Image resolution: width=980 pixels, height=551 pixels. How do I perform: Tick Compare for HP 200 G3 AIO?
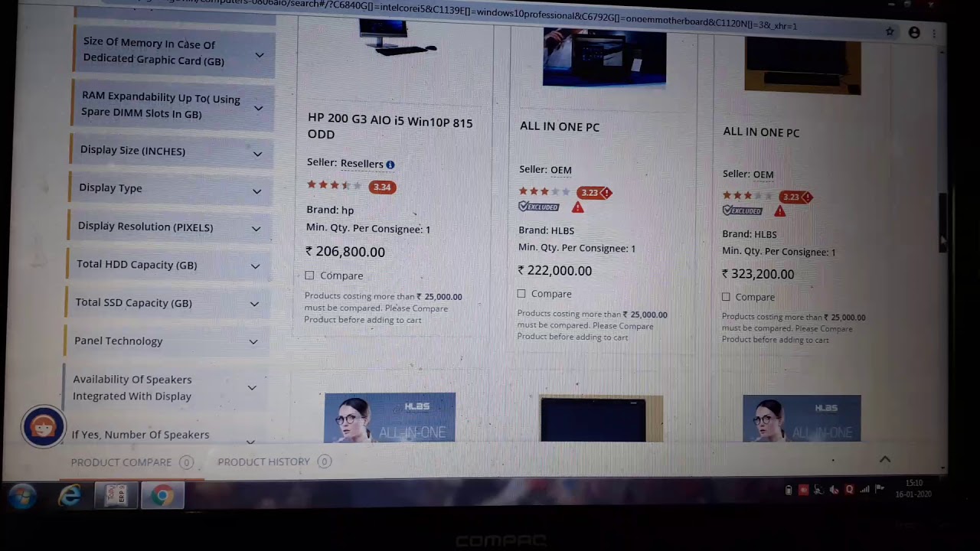(x=309, y=275)
